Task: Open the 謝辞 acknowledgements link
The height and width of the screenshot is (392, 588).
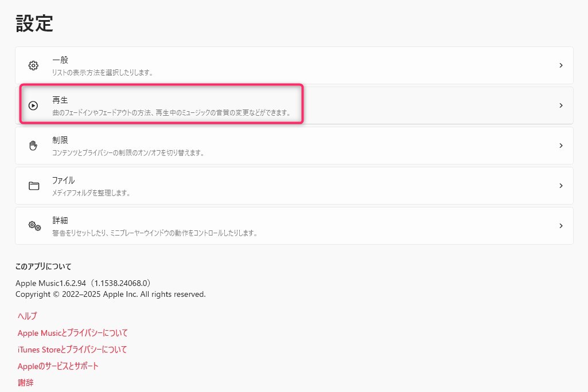Action: tap(25, 382)
